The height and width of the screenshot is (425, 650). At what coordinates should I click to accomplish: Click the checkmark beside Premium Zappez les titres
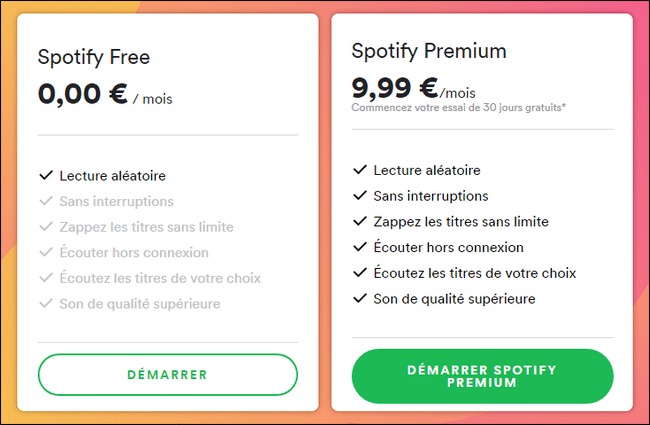click(x=360, y=222)
